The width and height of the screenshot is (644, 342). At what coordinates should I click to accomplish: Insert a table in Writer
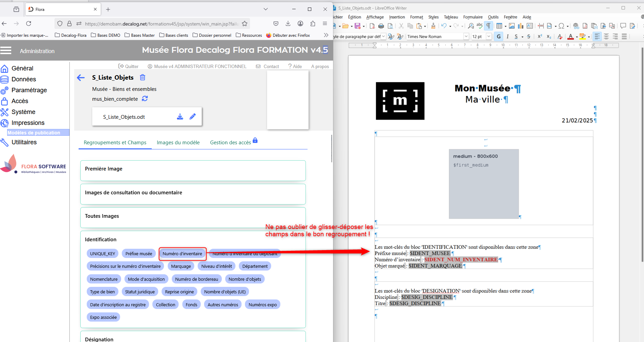(x=499, y=26)
